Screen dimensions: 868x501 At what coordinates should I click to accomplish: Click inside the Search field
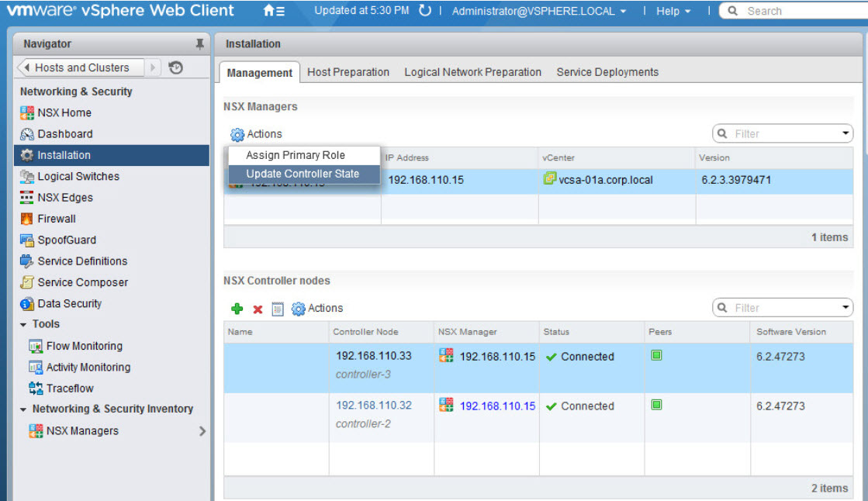click(791, 11)
